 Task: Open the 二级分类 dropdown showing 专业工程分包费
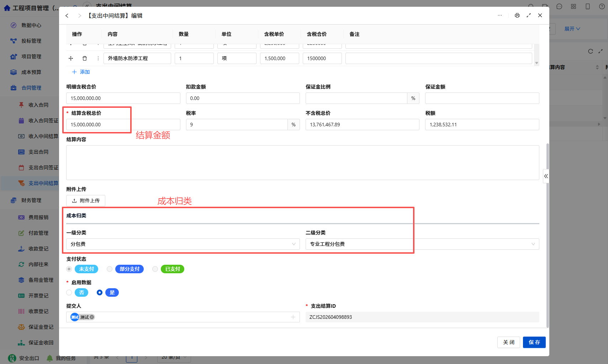[x=422, y=244]
